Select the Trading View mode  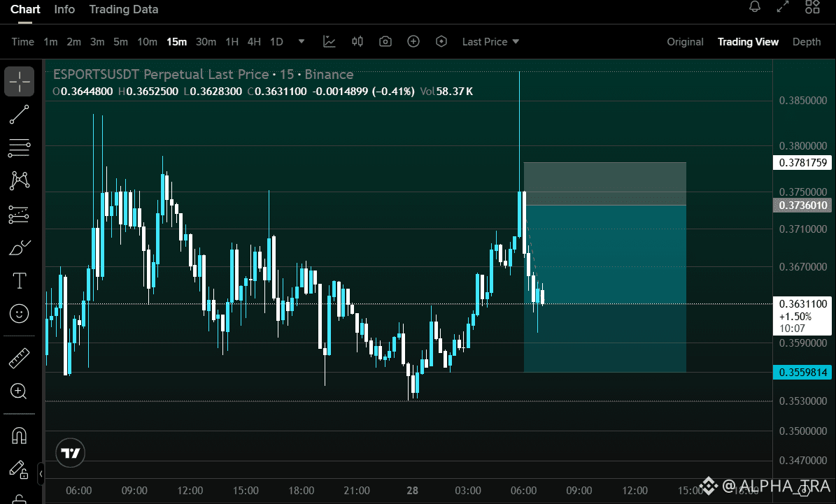click(x=748, y=41)
